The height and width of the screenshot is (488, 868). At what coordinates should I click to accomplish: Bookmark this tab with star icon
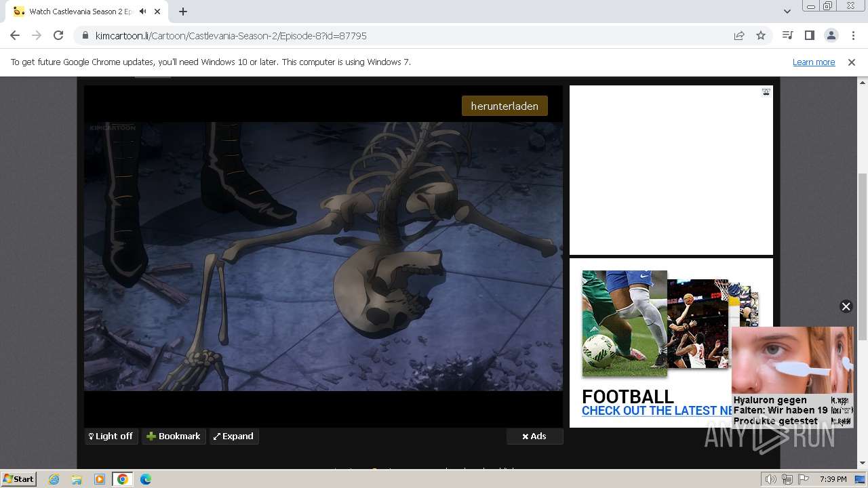[x=761, y=36]
